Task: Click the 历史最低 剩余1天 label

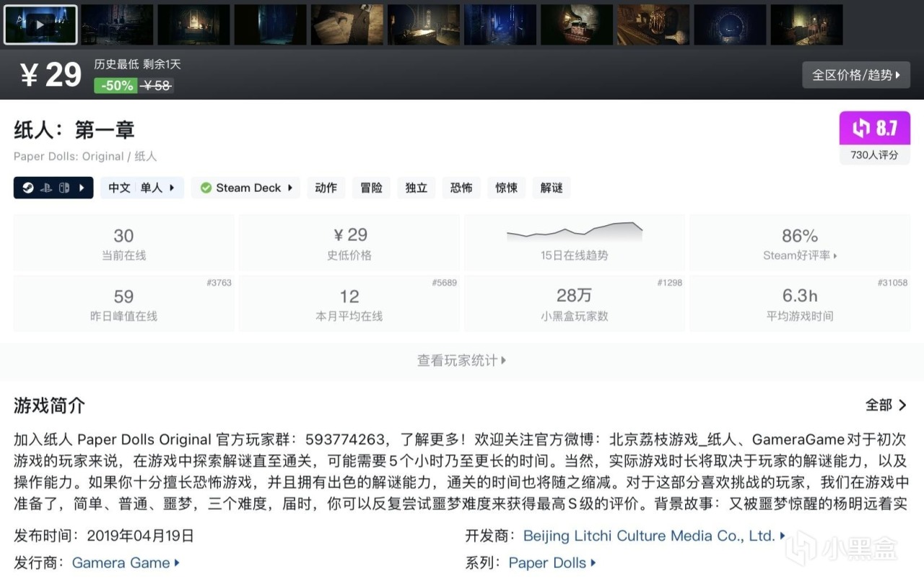Action: (138, 64)
